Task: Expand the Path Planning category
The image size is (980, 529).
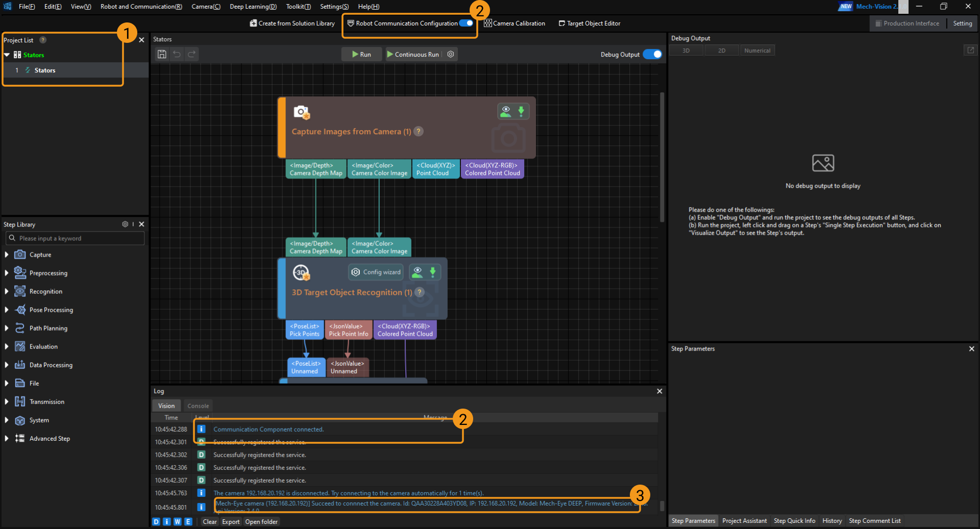Action: click(x=7, y=328)
